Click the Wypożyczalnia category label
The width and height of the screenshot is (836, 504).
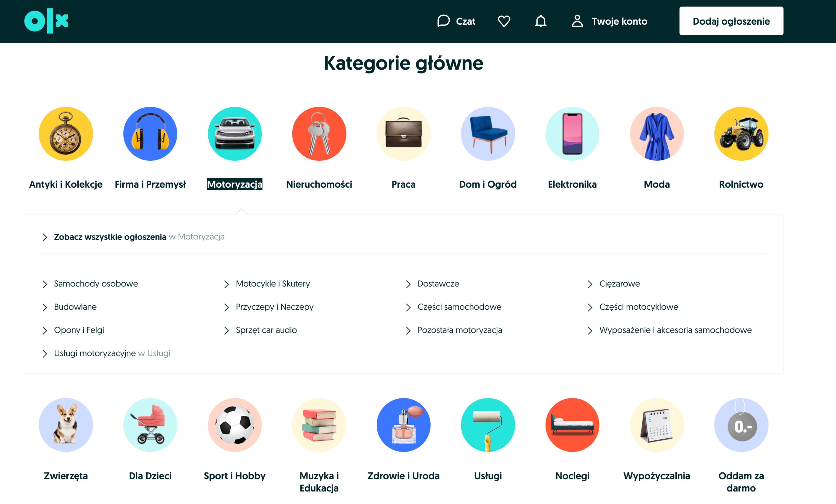pos(657,476)
